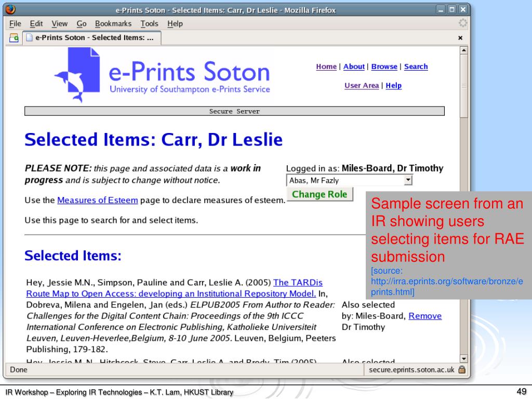
Task: Click 'secure.eprints.soton.ac.uk' in status bar
Action: 411,369
